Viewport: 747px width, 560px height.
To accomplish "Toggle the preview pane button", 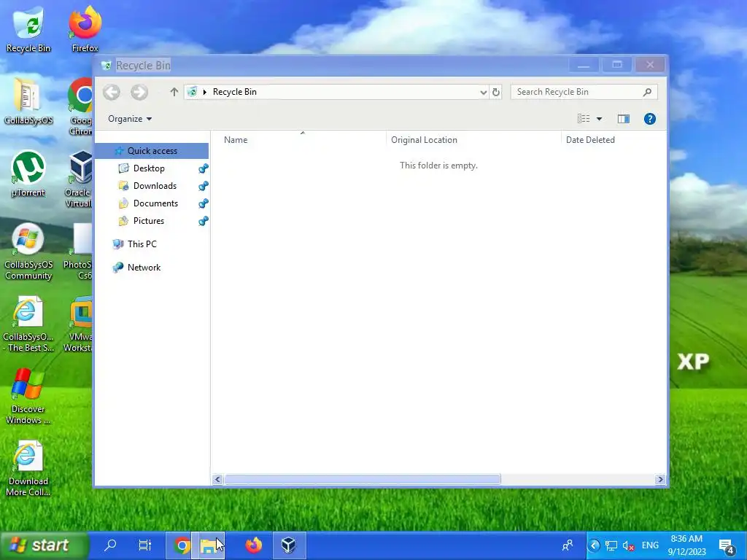I will [624, 119].
